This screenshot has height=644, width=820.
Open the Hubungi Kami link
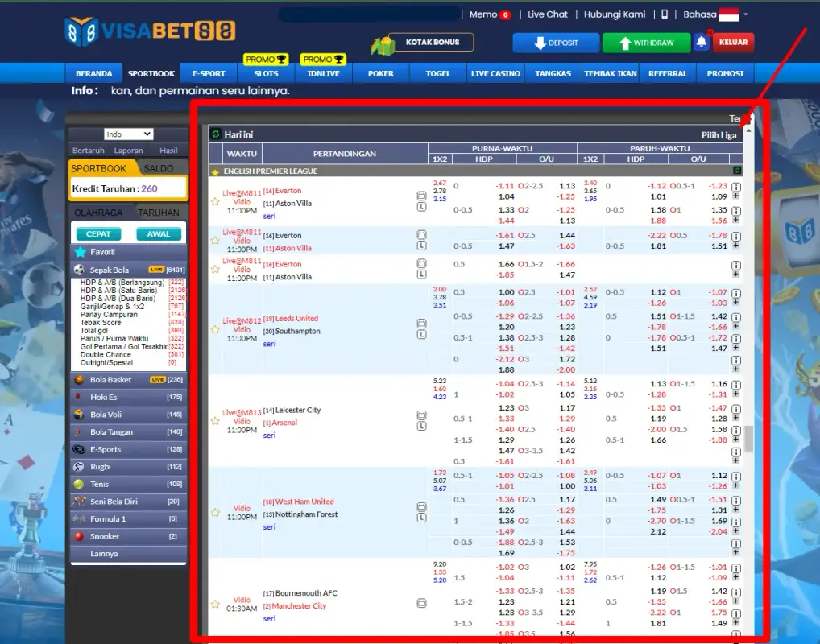tap(615, 14)
